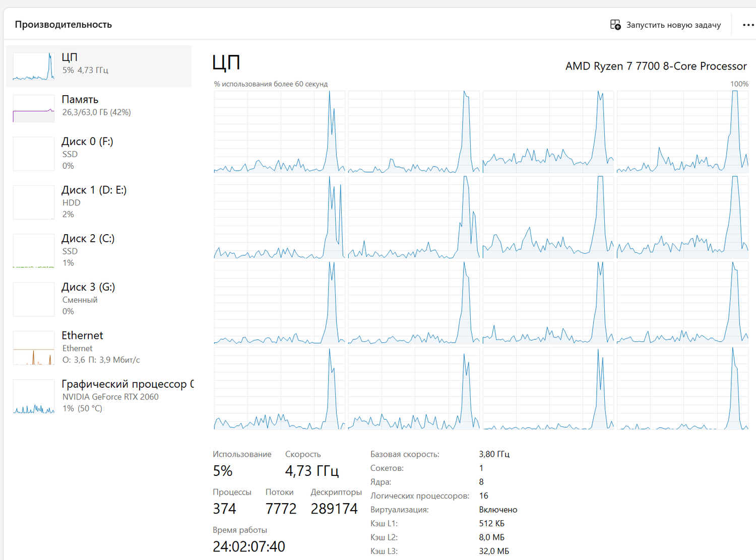
Task: Click the Сокетов value 1
Action: [x=481, y=468]
